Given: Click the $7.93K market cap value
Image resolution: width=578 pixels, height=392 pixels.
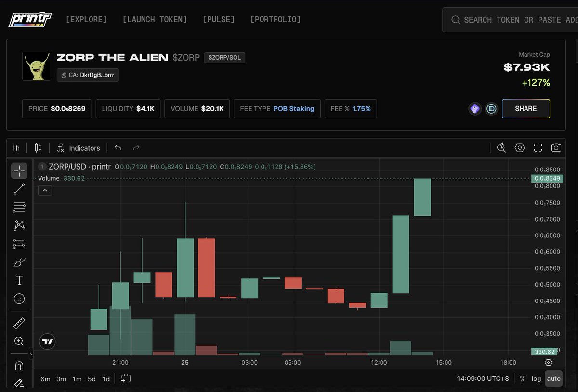Looking at the screenshot, I should coord(526,67).
